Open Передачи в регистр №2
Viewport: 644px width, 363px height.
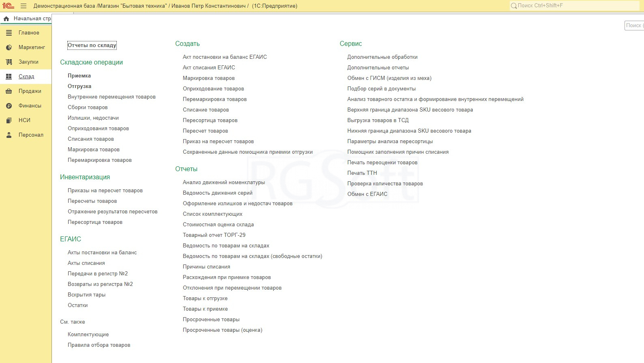click(x=98, y=274)
